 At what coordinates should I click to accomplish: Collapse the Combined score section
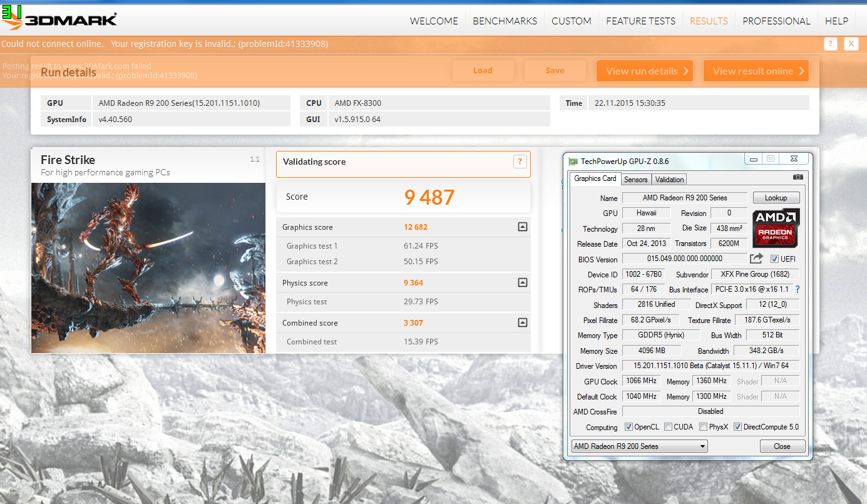[x=523, y=323]
